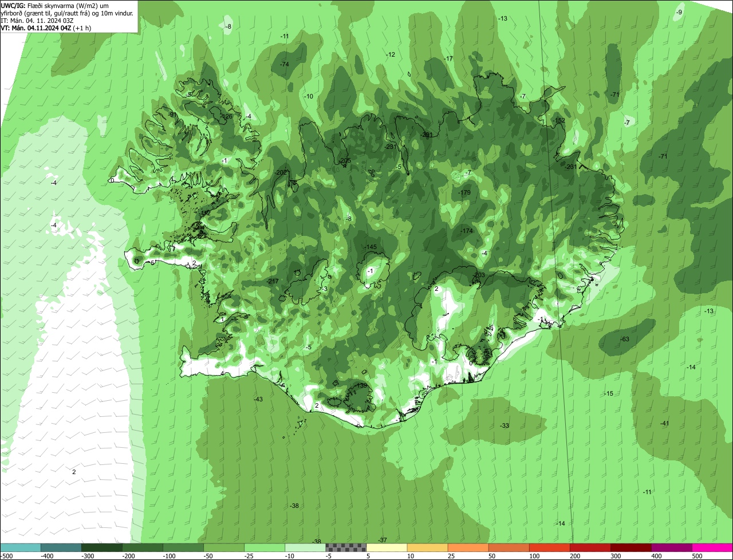Pick the -50 to -25 legend swatch
Screen dimensions: 733x560
pyautogui.click(x=224, y=547)
